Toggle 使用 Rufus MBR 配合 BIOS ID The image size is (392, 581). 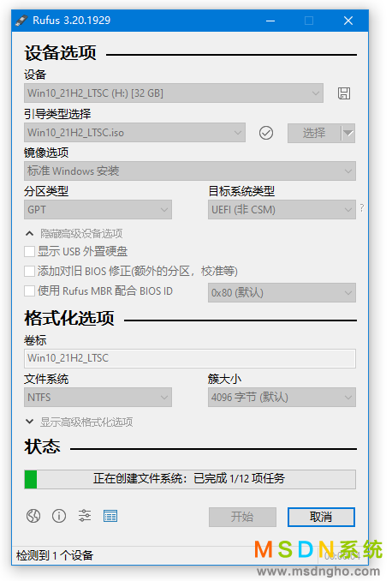click(30, 290)
